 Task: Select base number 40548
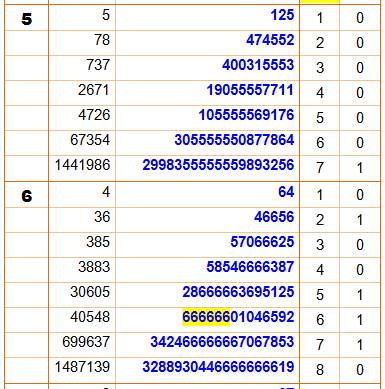tap(90, 317)
